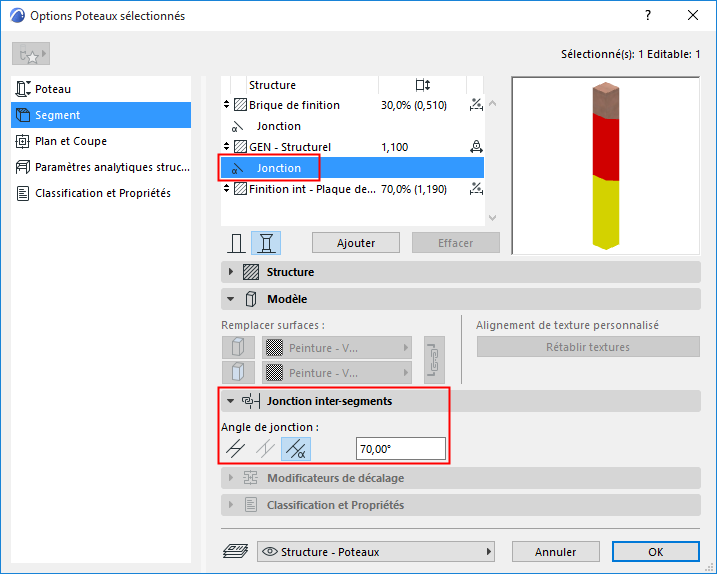
Task: Click the junction angle 70,00° field
Action: point(401,449)
